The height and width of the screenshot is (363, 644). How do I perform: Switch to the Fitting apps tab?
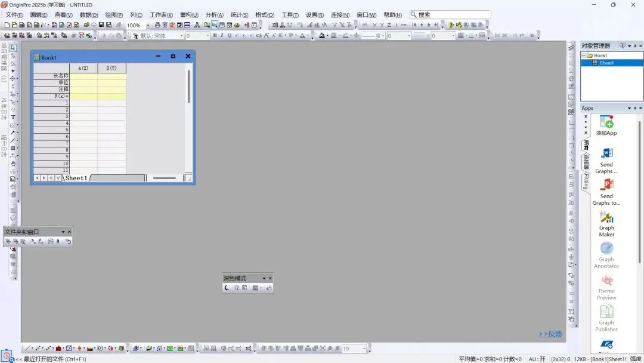pos(586,181)
